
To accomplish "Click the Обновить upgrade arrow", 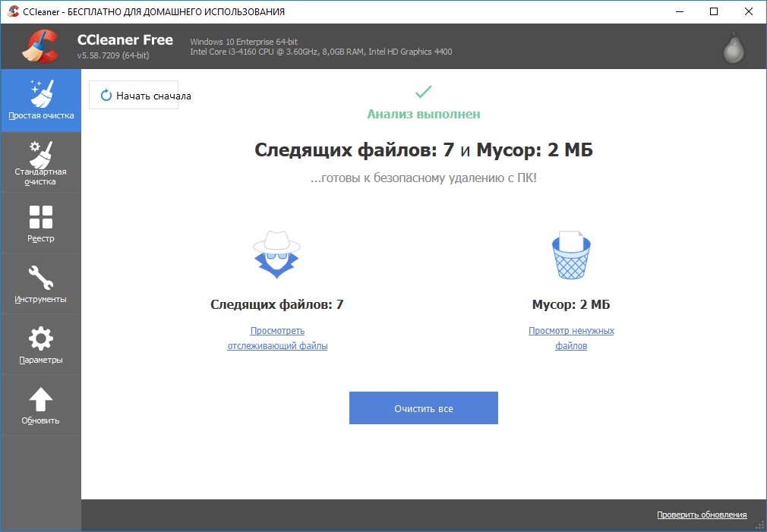I will point(41,405).
